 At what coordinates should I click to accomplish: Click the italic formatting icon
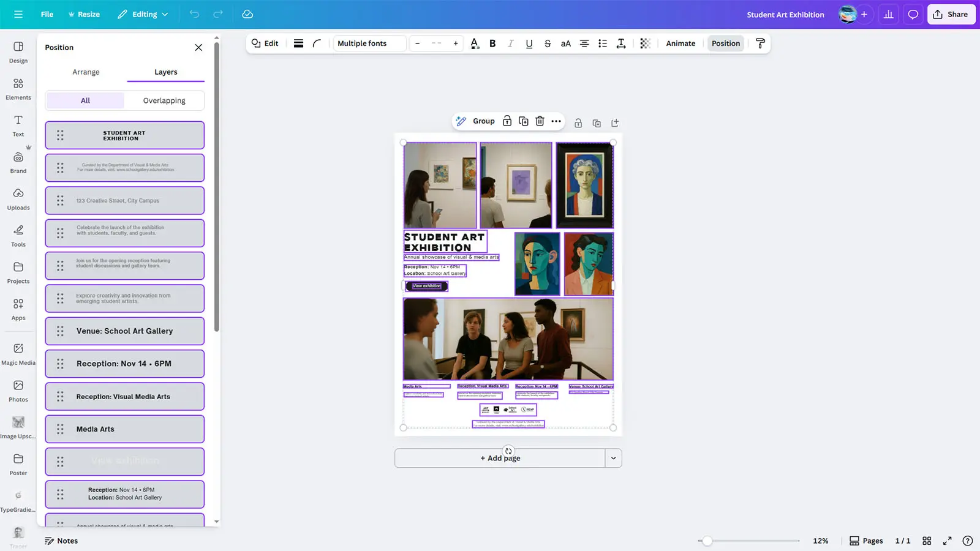click(511, 43)
